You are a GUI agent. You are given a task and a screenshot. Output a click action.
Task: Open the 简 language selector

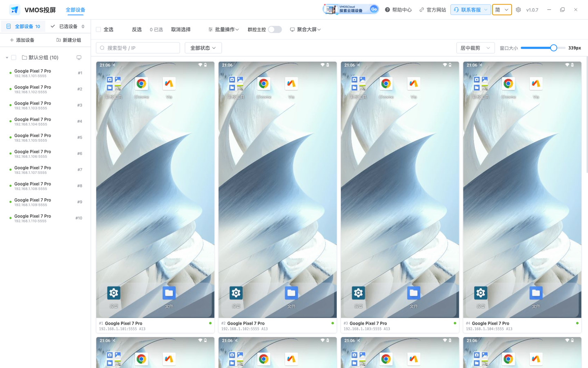[x=502, y=10]
